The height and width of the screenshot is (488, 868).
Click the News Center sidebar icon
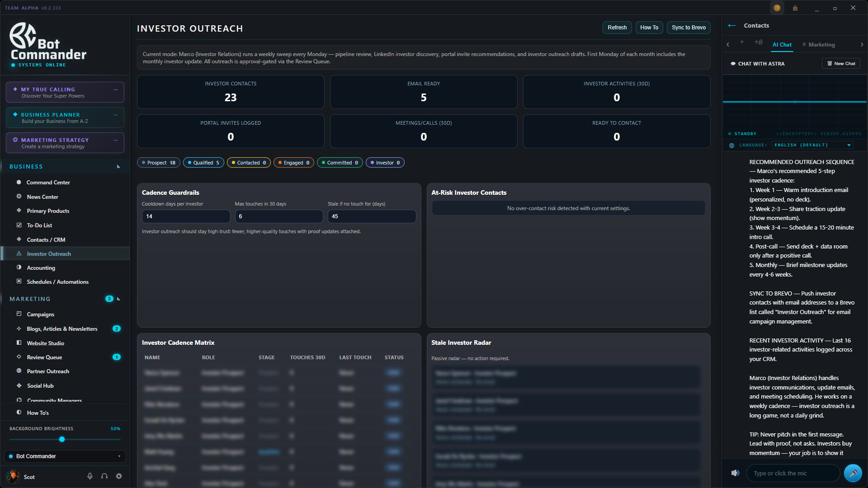pyautogui.click(x=19, y=197)
